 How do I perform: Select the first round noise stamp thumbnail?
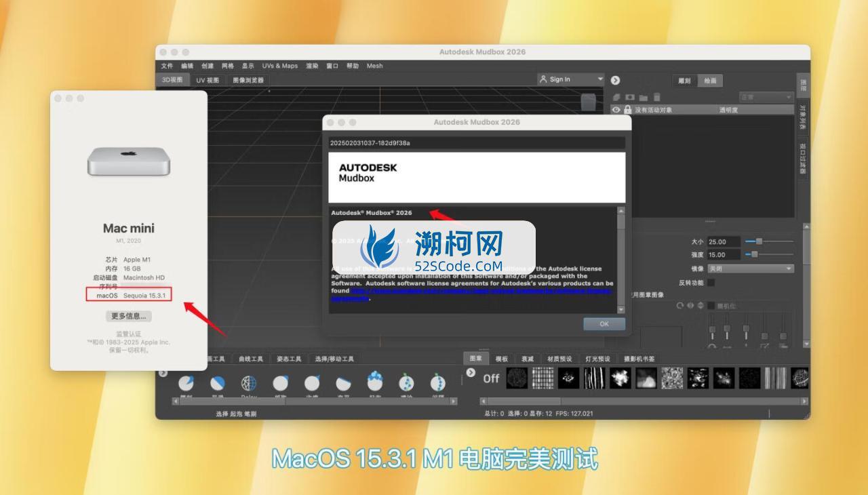[517, 378]
